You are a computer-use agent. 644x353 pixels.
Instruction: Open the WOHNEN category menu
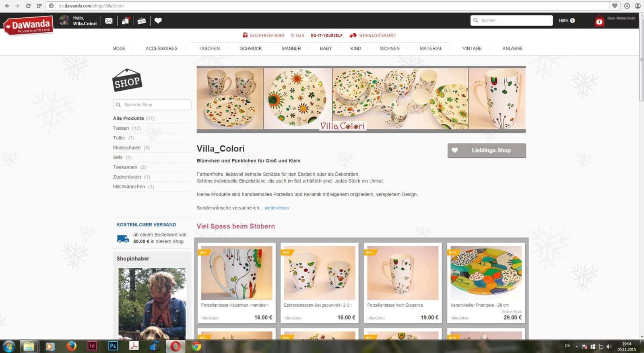[390, 48]
